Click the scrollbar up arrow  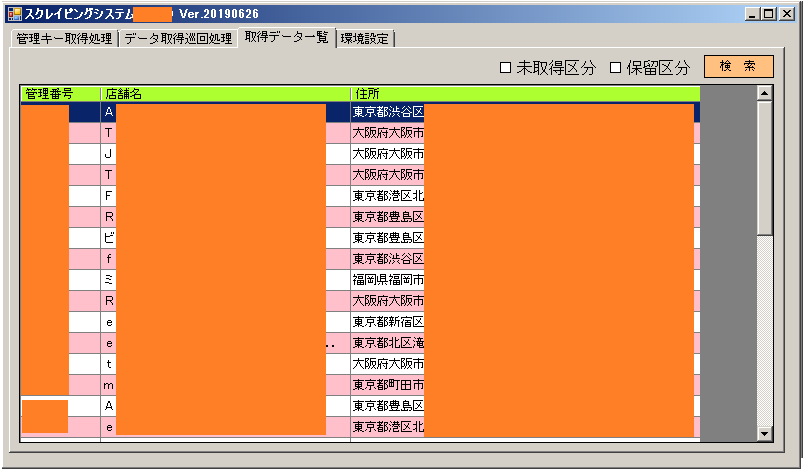[x=765, y=93]
